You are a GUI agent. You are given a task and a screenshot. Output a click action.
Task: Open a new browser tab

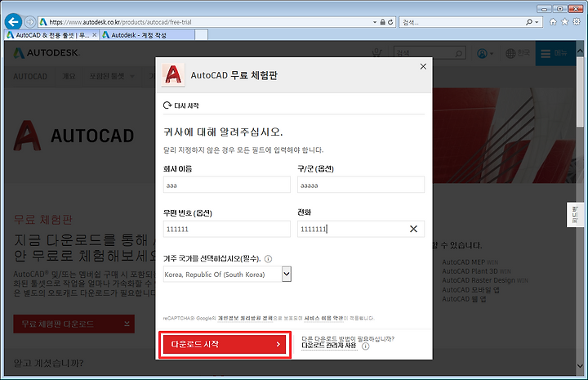coord(201,35)
